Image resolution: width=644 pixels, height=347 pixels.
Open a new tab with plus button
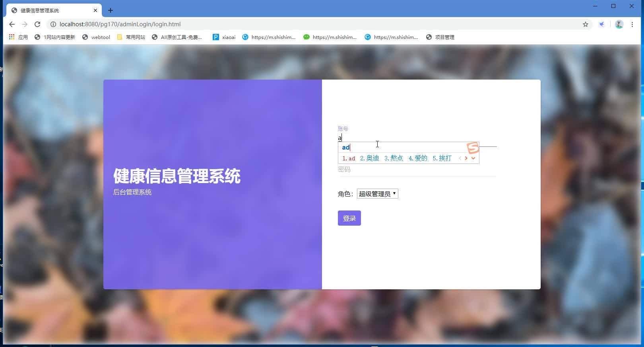[111, 10]
